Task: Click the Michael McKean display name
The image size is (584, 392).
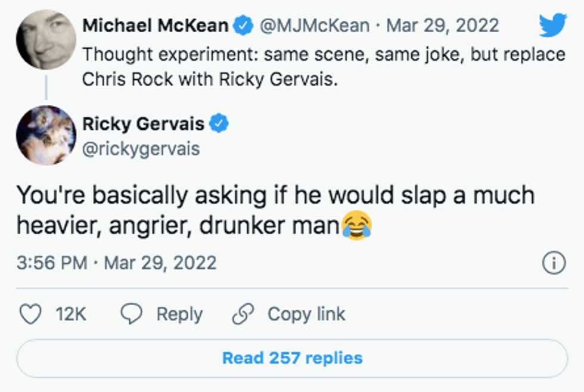Action: (155, 26)
